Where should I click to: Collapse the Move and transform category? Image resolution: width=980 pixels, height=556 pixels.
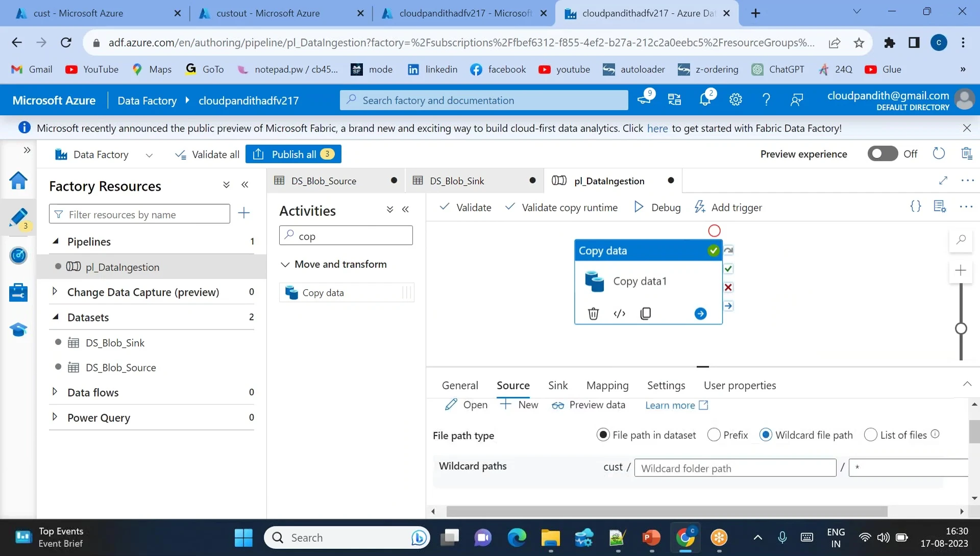[285, 264]
